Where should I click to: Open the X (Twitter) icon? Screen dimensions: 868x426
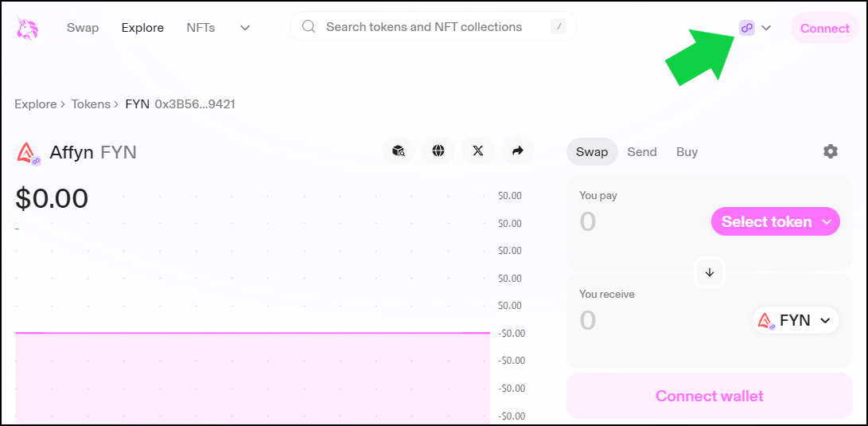(477, 150)
